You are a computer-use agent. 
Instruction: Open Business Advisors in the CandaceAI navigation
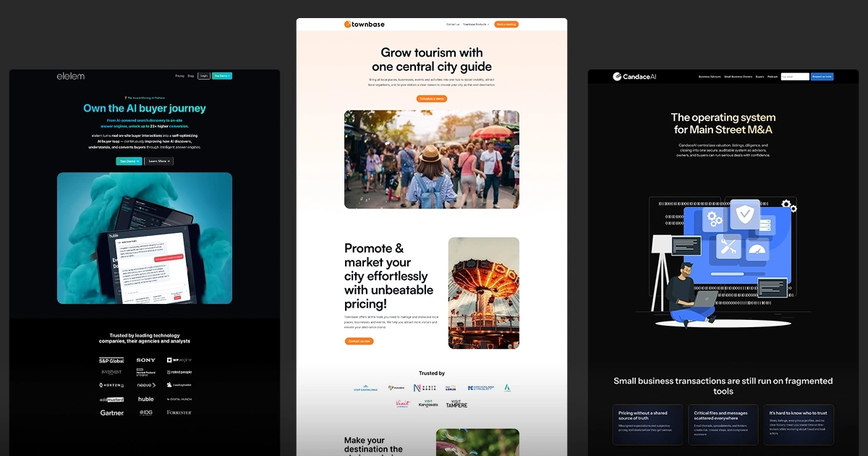tap(710, 77)
